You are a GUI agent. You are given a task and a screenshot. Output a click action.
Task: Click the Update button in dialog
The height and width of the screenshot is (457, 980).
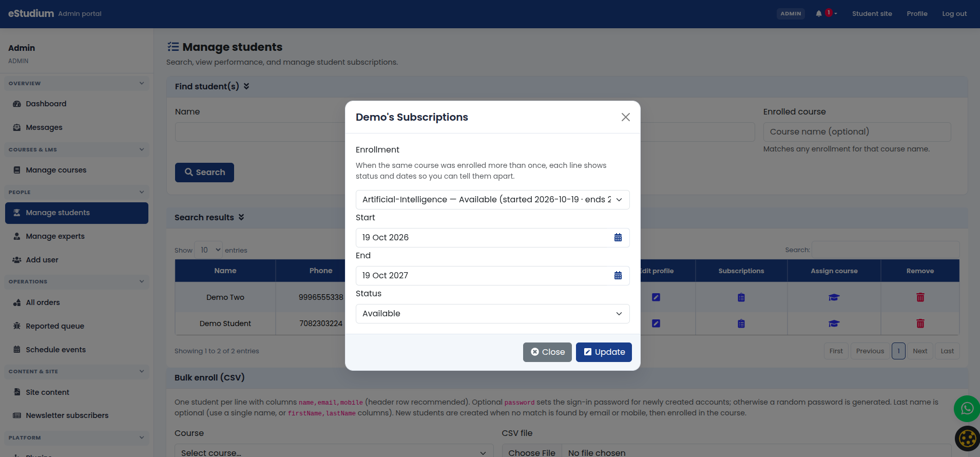604,352
